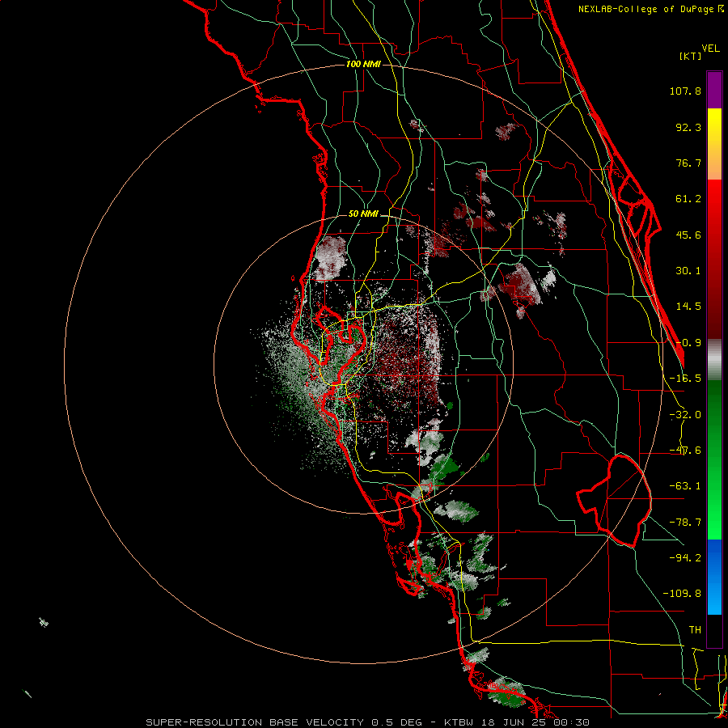Screen dimensions: 728x728
Task: Select the 92.3 value on velocity scale
Action: pos(688,127)
